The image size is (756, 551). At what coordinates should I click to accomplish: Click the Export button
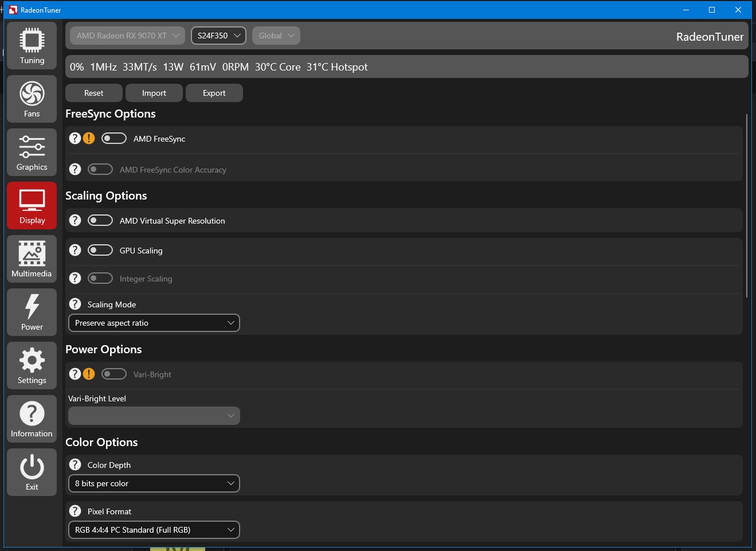[x=214, y=93]
